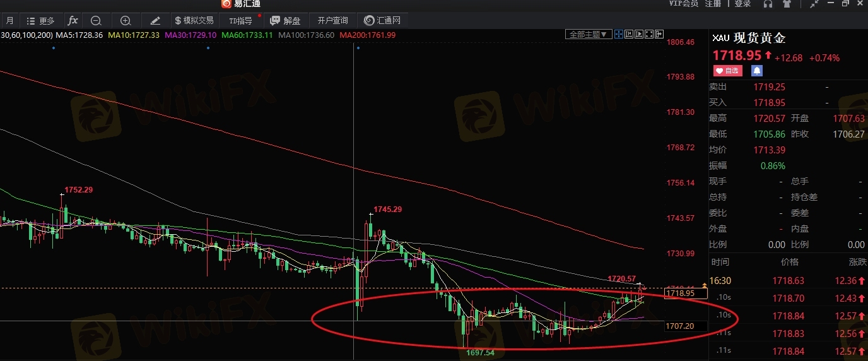Open customer service headphone icon
The image size is (868, 361).
[768, 4]
